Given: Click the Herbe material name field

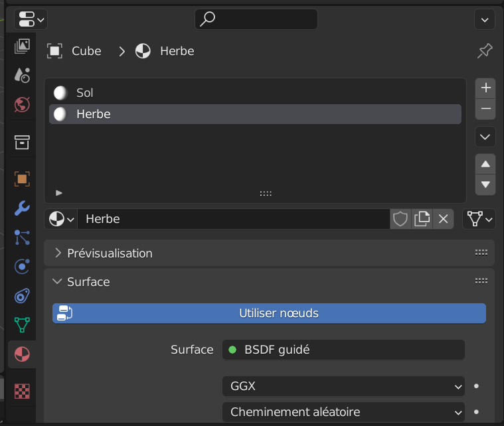Looking at the screenshot, I should tap(232, 219).
